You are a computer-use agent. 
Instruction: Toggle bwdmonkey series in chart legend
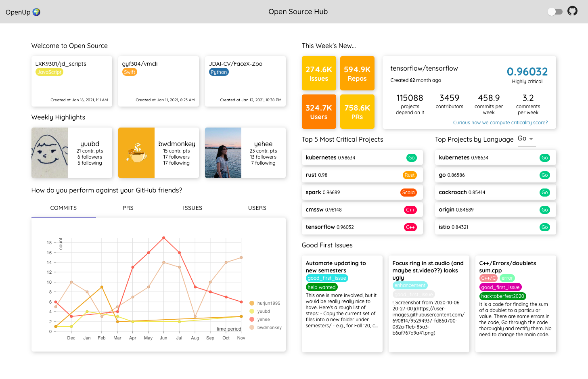[266, 327]
